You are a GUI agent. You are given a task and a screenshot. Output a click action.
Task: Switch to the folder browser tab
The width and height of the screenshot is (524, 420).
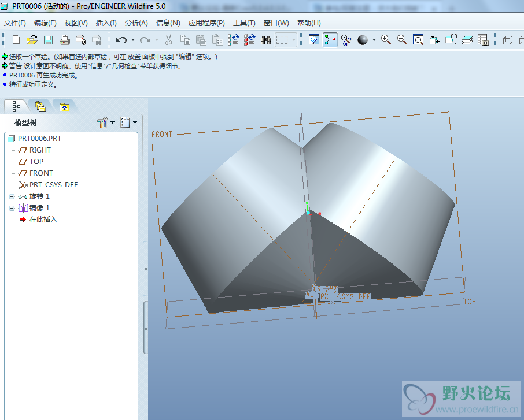click(x=40, y=106)
